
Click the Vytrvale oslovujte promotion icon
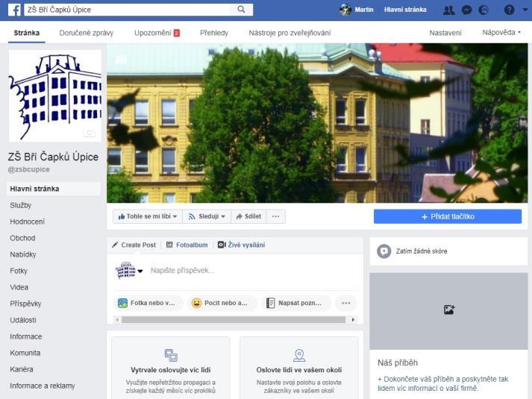(171, 355)
